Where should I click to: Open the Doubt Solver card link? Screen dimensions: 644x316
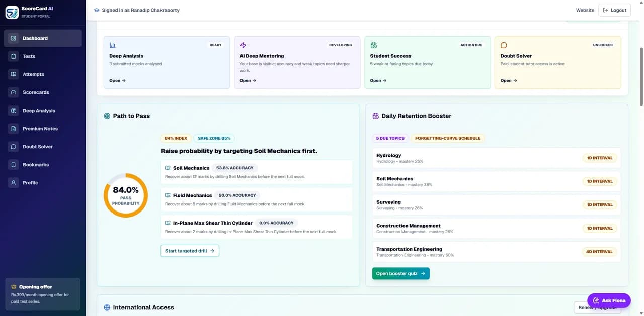pyautogui.click(x=509, y=80)
